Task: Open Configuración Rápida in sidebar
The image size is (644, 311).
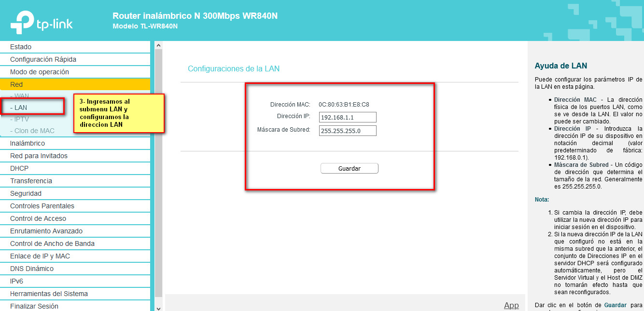Action: click(x=43, y=59)
